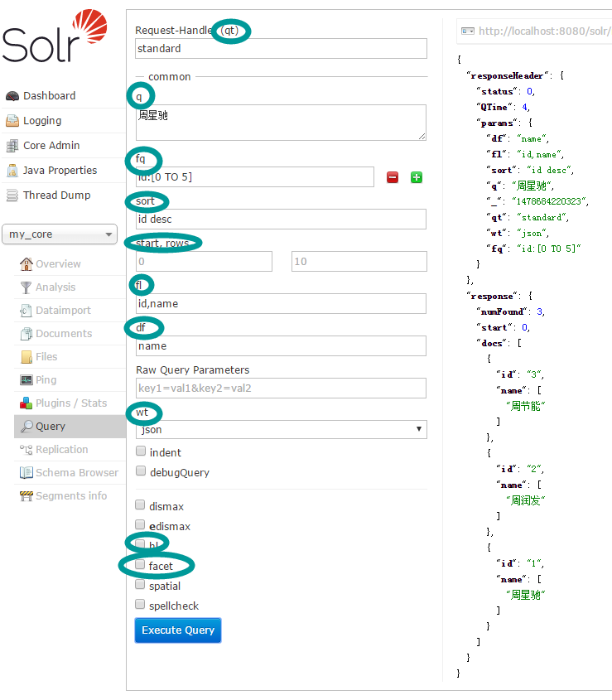The image size is (612, 700).
Task: Click the Dataimport text link
Action: [64, 311]
